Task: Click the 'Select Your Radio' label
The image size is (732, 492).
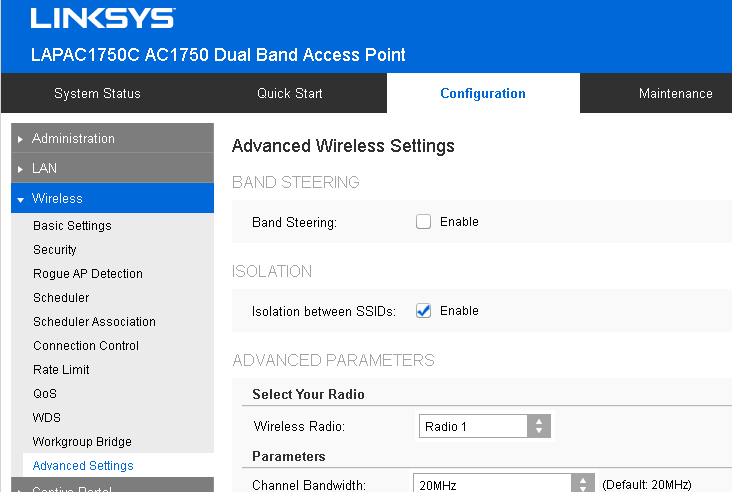Action: 308,394
